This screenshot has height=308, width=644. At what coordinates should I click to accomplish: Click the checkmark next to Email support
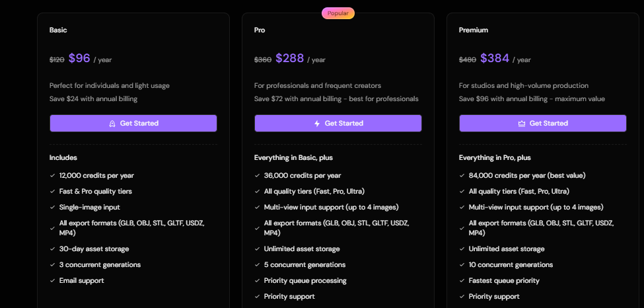[x=52, y=281]
